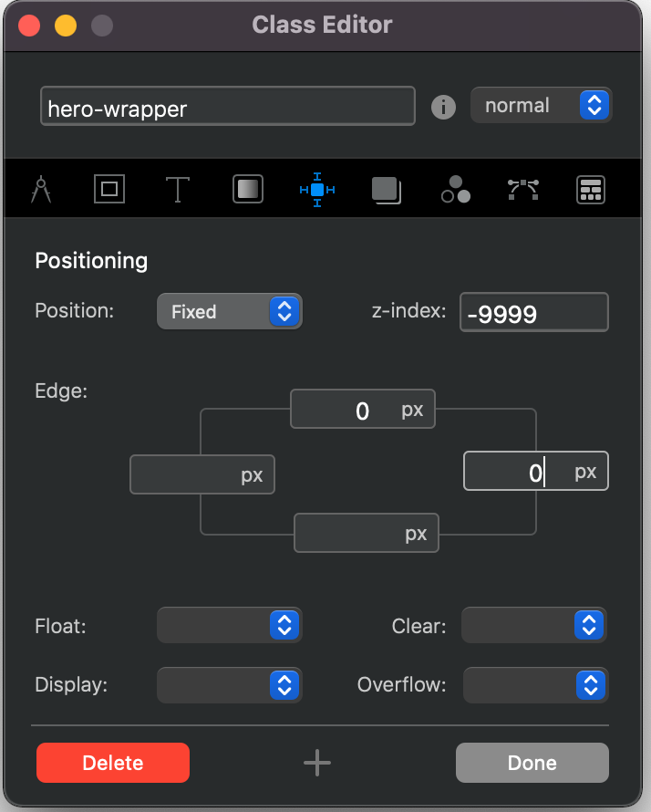651x812 pixels.
Task: Open the bezier path transitions icon
Action: click(523, 189)
